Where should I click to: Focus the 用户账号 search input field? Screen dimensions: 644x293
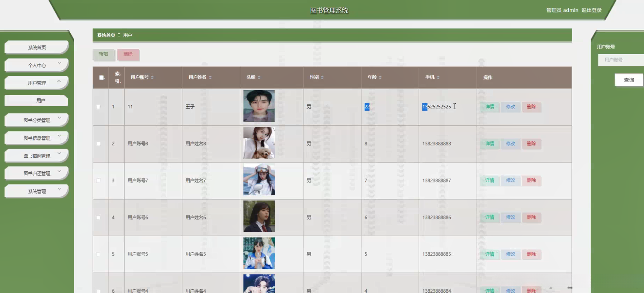click(621, 60)
